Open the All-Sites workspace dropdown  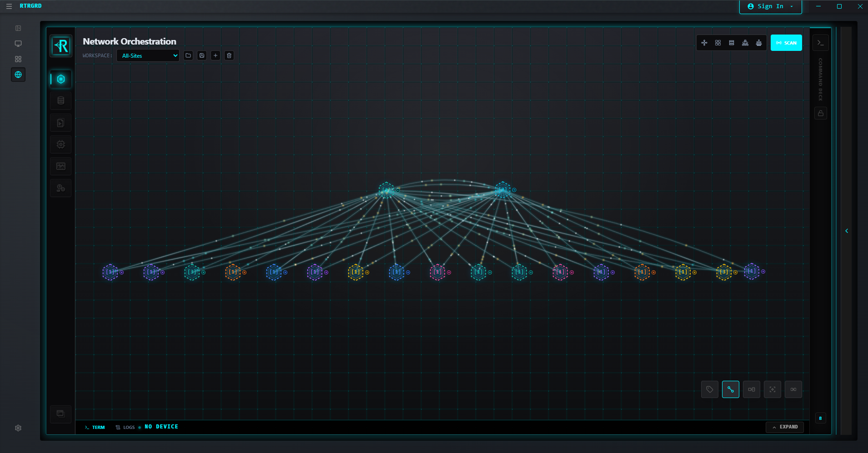tap(147, 55)
